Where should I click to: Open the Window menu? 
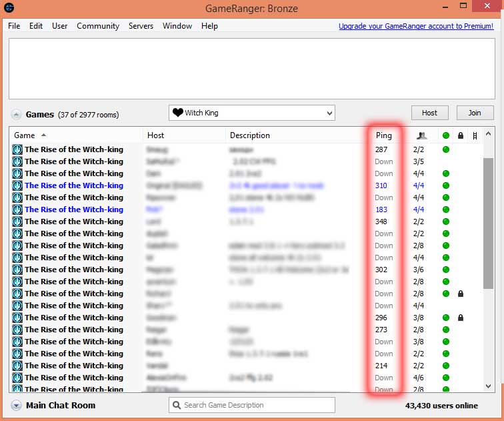[177, 26]
